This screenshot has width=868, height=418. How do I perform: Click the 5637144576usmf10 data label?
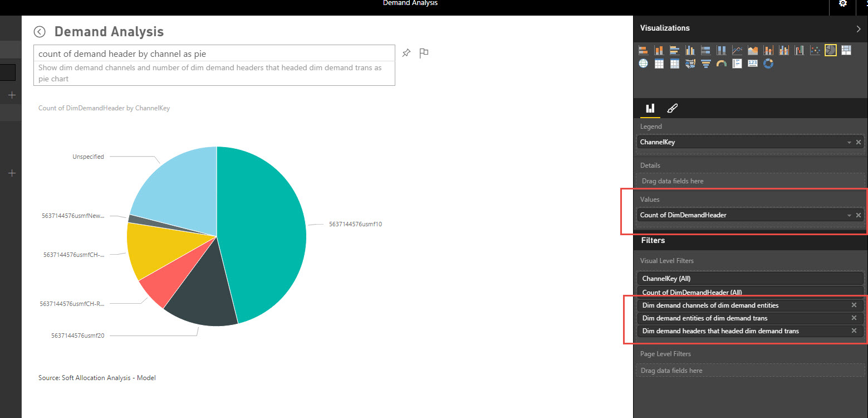(x=355, y=225)
